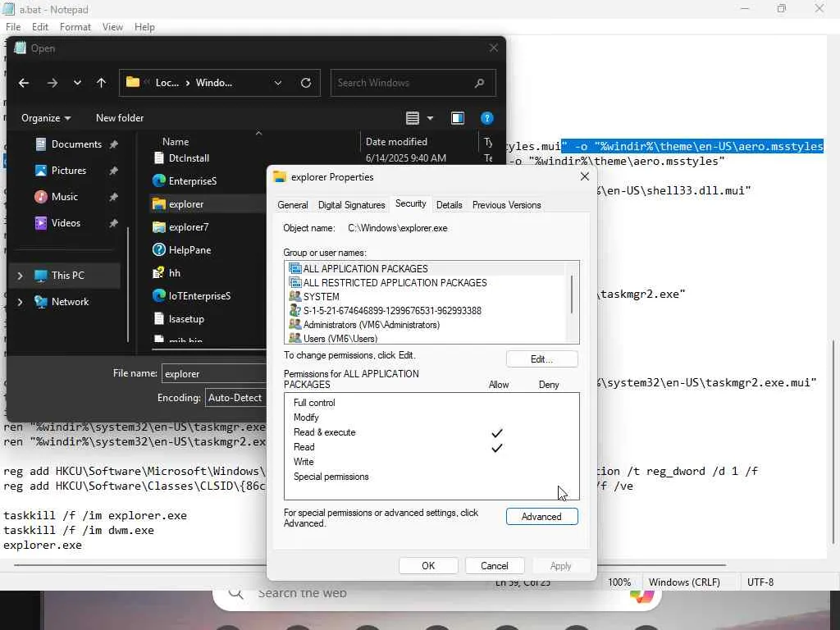Sort files by Name column

coord(176,142)
